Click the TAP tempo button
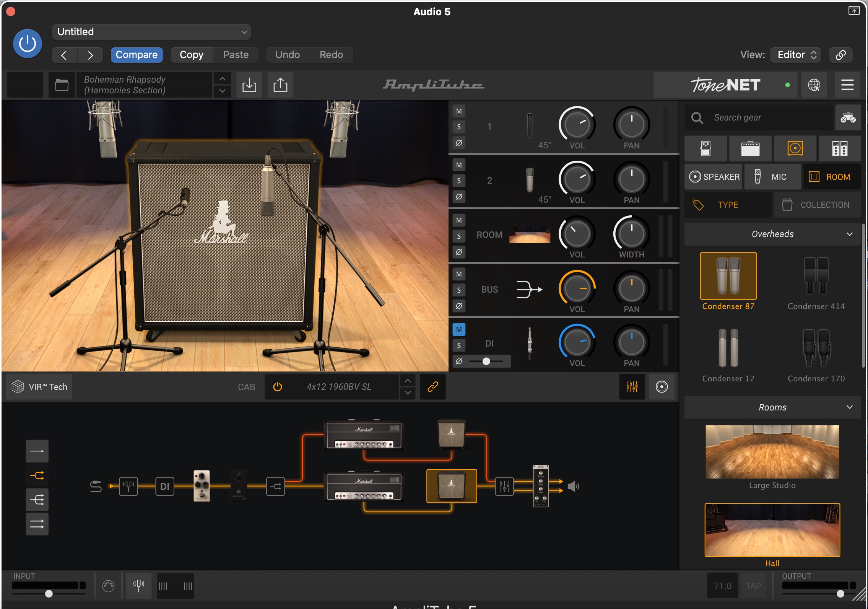Image resolution: width=868 pixels, height=609 pixels. 753,586
